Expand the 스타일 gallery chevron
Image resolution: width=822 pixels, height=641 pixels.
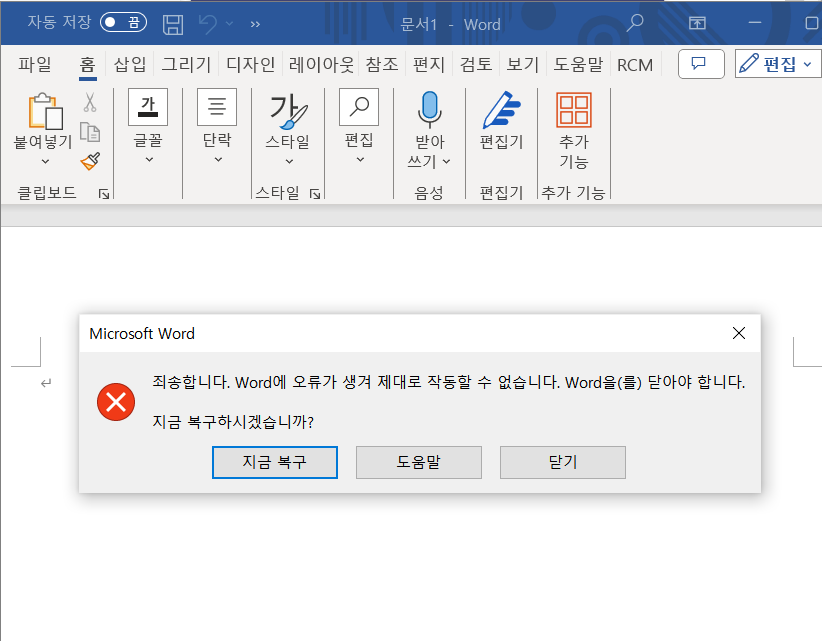click(289, 161)
